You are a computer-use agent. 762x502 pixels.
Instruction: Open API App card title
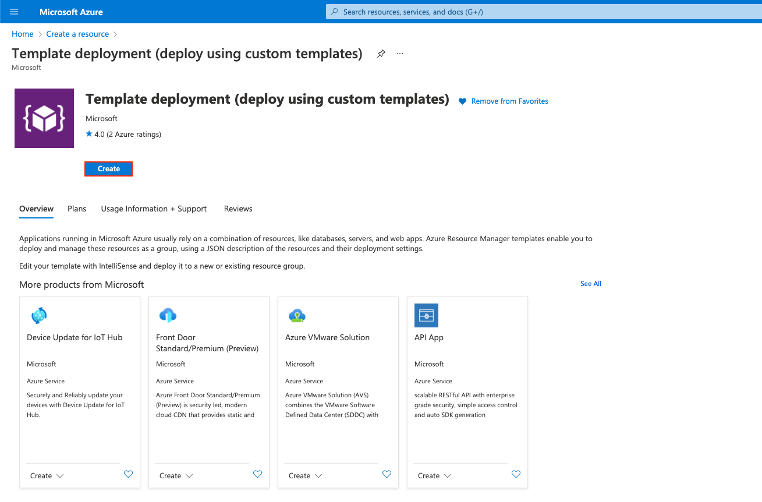[x=429, y=337]
